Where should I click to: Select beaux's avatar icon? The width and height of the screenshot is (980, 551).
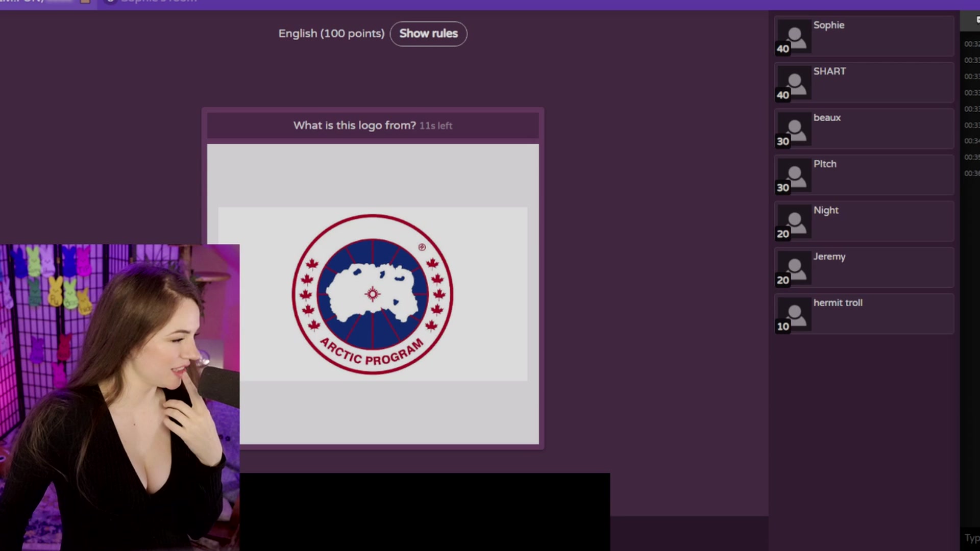click(794, 130)
